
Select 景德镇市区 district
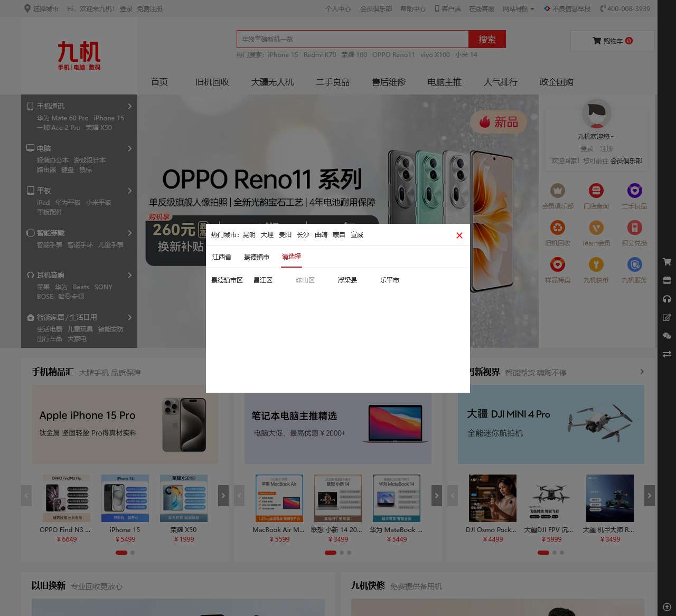(x=227, y=280)
